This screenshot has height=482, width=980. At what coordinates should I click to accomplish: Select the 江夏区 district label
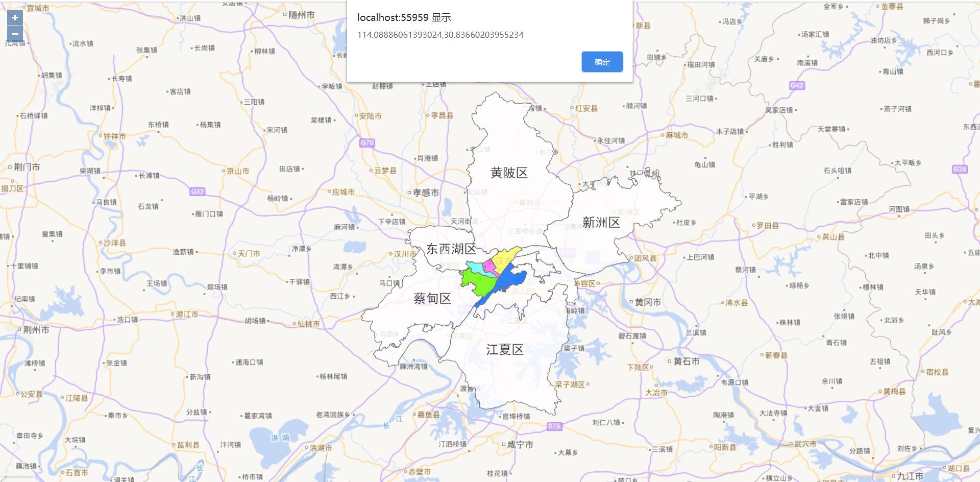click(x=505, y=350)
